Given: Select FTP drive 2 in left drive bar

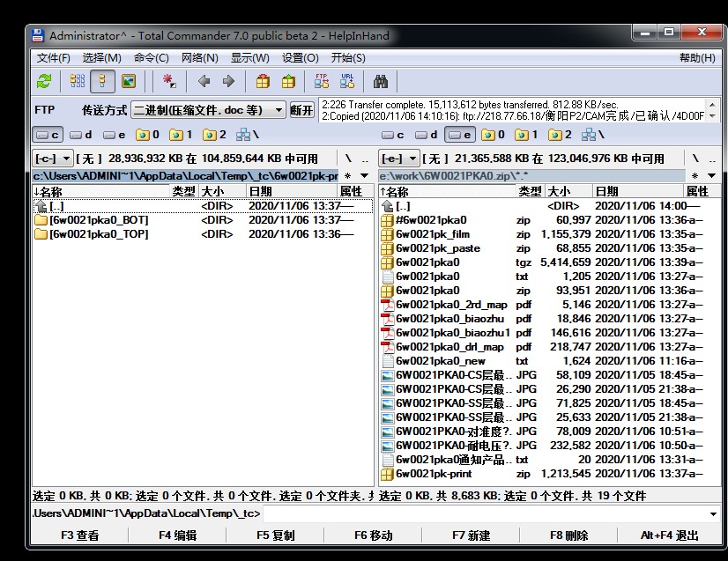Looking at the screenshot, I should (x=214, y=135).
